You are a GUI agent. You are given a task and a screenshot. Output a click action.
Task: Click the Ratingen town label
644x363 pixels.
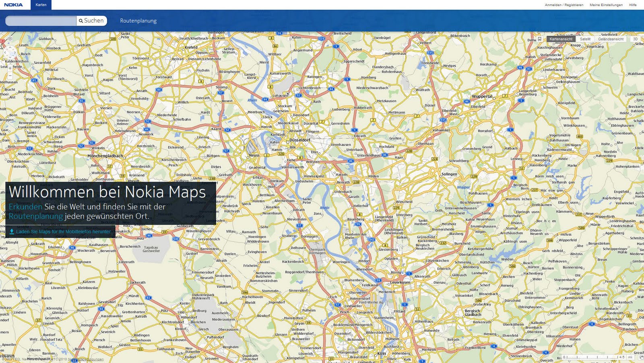(315, 77)
